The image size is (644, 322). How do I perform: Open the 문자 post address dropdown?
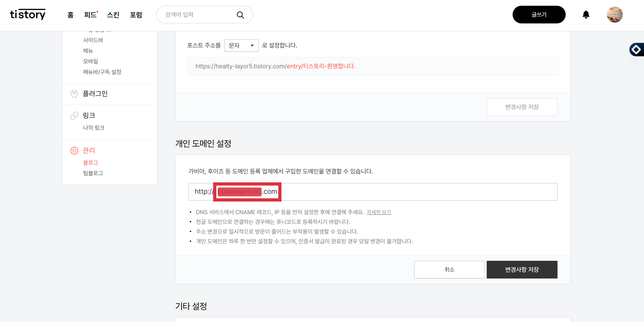coord(241,46)
